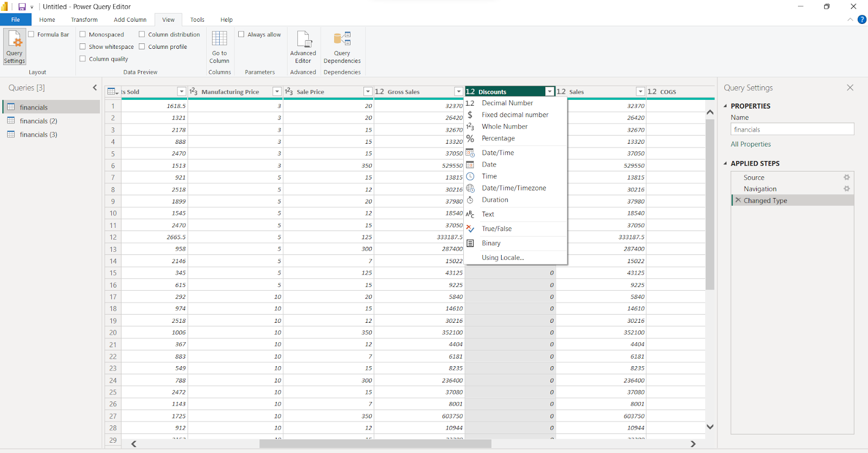Collapse the APPLIED STEPS section
Image resolution: width=868 pixels, height=453 pixels.
(726, 163)
